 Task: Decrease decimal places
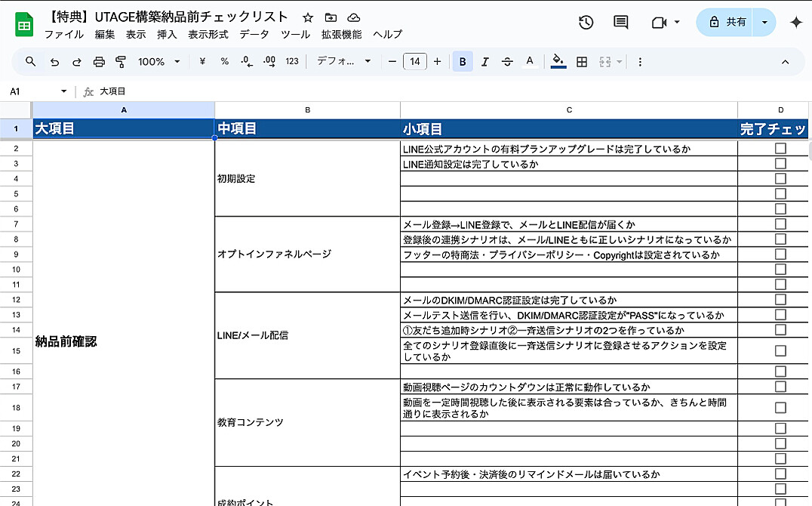click(247, 62)
